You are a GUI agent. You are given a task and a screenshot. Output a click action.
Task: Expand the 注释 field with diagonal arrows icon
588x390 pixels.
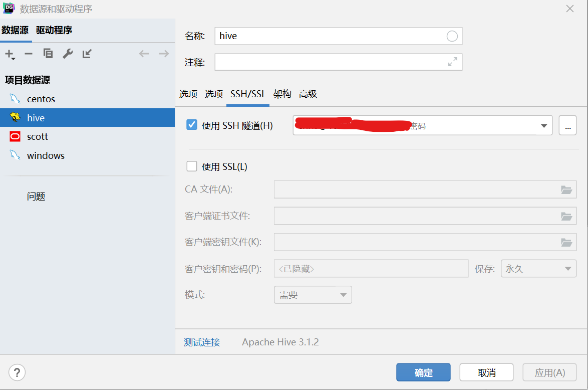(x=453, y=62)
